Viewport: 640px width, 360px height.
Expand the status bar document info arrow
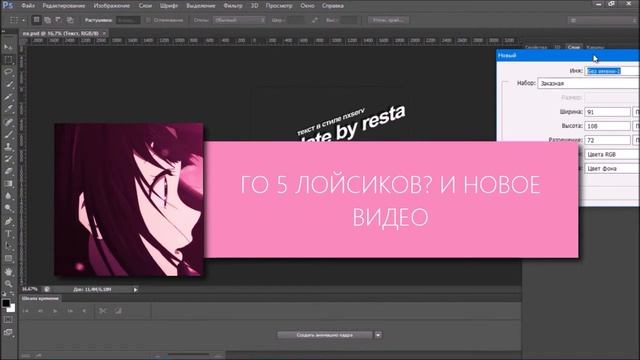pyautogui.click(x=136, y=289)
